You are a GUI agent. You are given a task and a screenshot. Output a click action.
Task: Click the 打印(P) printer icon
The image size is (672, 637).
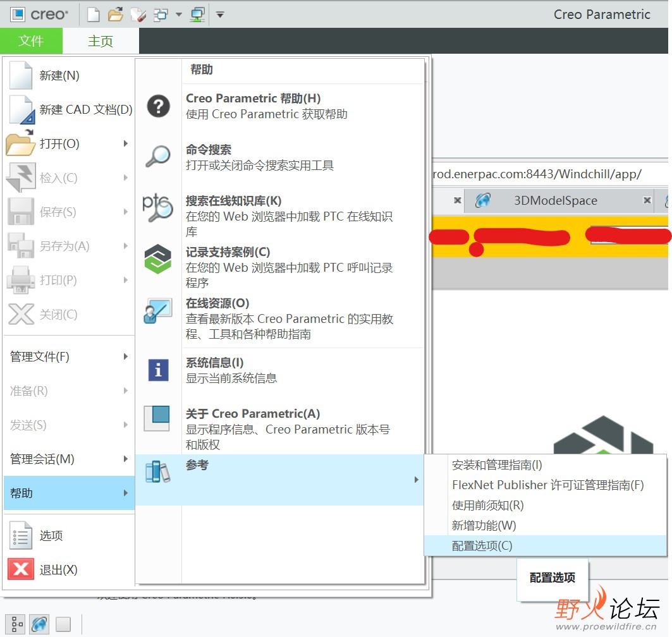pyautogui.click(x=21, y=280)
